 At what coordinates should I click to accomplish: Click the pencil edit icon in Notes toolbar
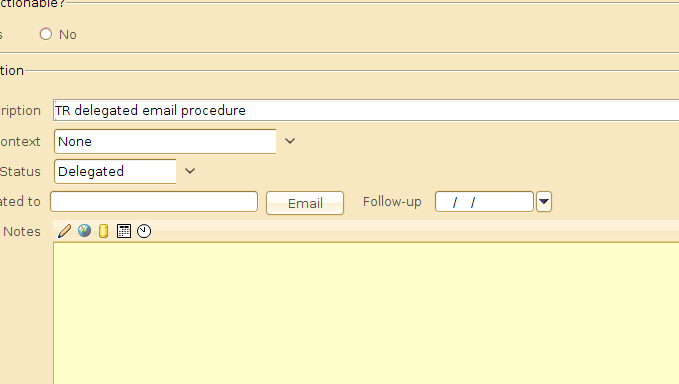(64, 231)
